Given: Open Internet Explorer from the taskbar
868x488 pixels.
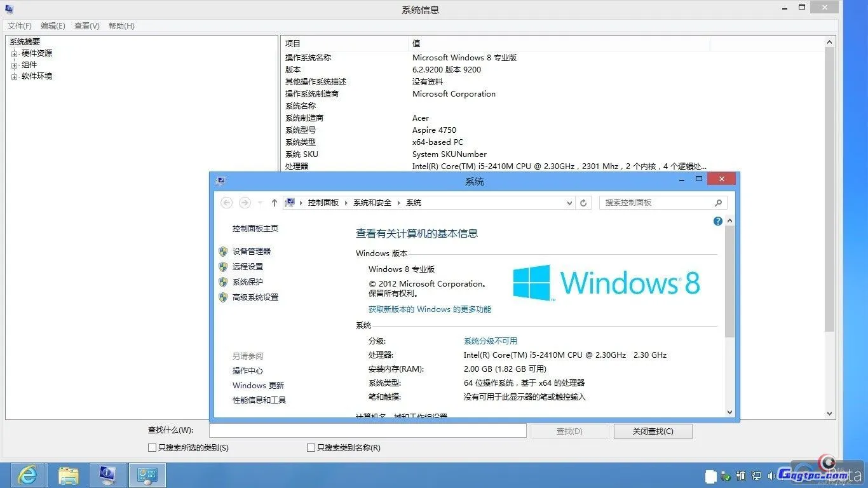Looking at the screenshot, I should tap(26, 475).
